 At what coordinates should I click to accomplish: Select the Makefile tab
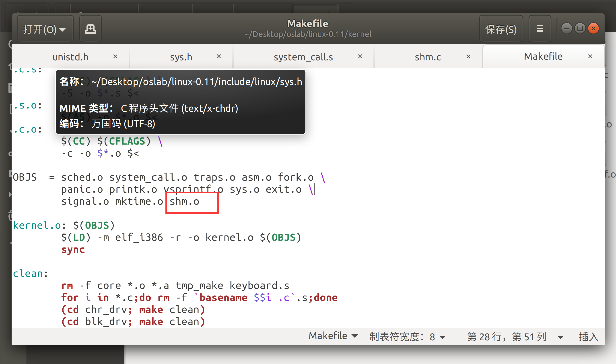click(543, 56)
